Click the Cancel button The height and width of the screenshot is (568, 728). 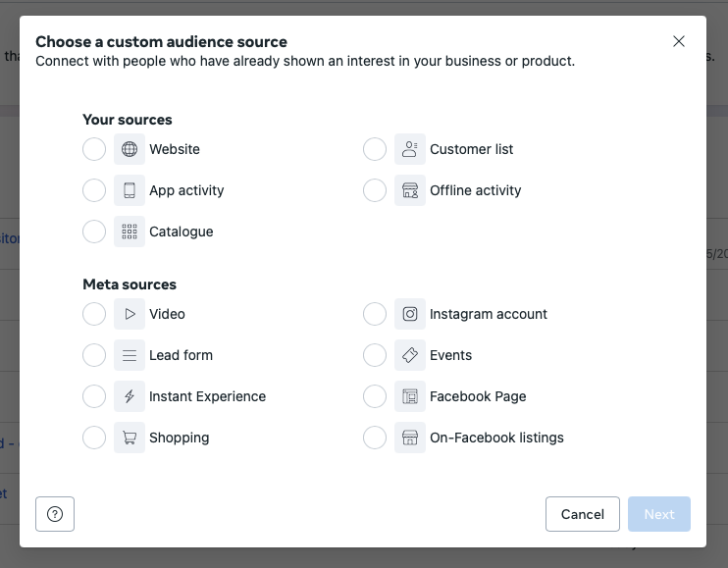583,514
